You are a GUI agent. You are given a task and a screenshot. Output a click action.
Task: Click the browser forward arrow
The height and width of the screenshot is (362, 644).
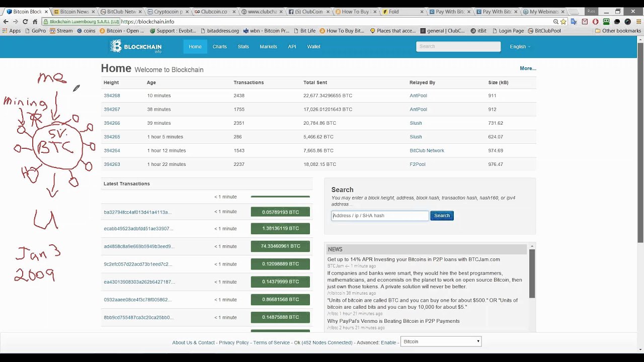(15, 22)
